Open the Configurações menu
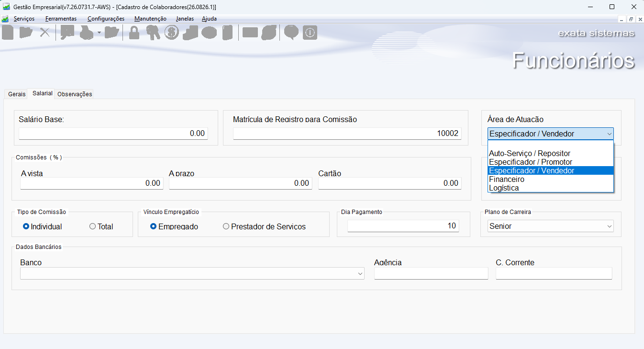644x349 pixels. [106, 19]
